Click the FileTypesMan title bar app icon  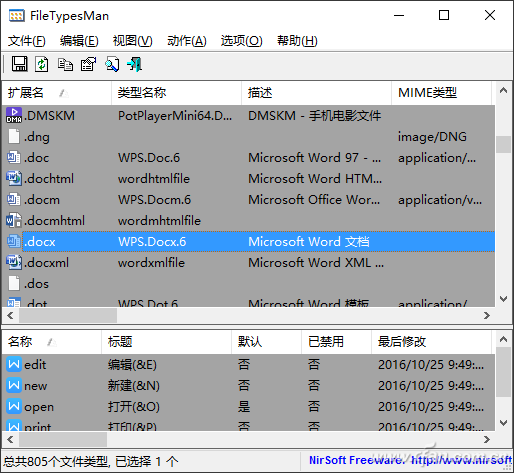(17, 16)
